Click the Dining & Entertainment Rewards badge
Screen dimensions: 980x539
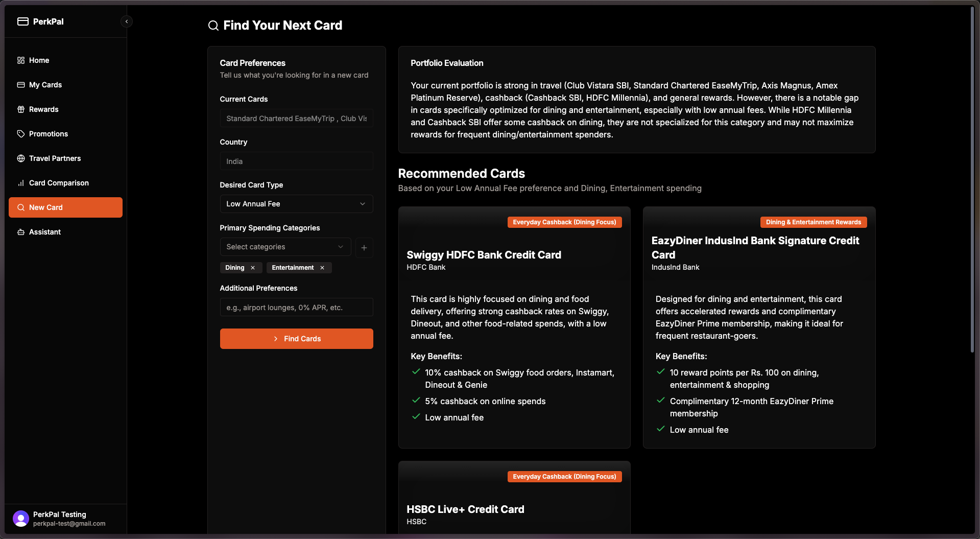pyautogui.click(x=814, y=222)
